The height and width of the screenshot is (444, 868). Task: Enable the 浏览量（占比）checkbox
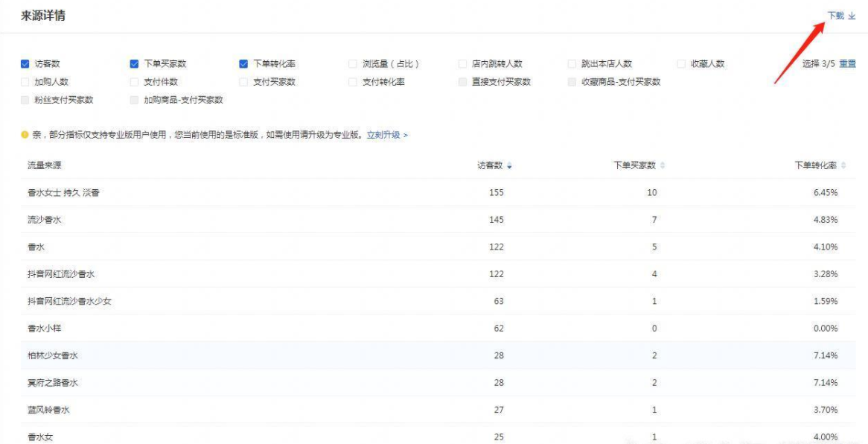(351, 63)
